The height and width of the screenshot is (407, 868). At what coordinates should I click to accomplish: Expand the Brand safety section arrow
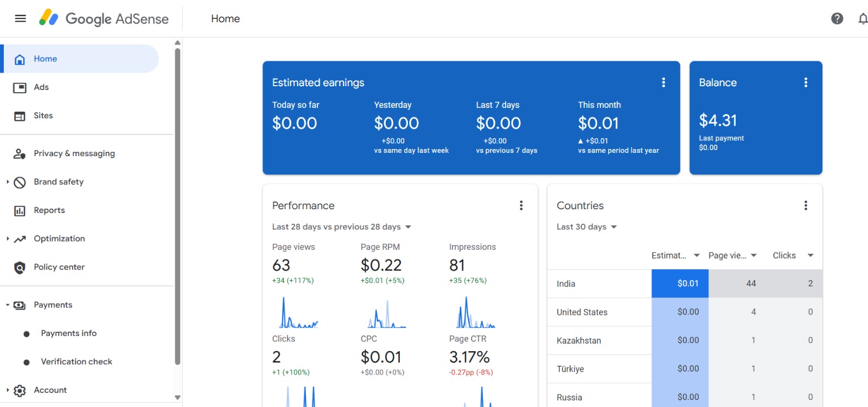[8, 182]
